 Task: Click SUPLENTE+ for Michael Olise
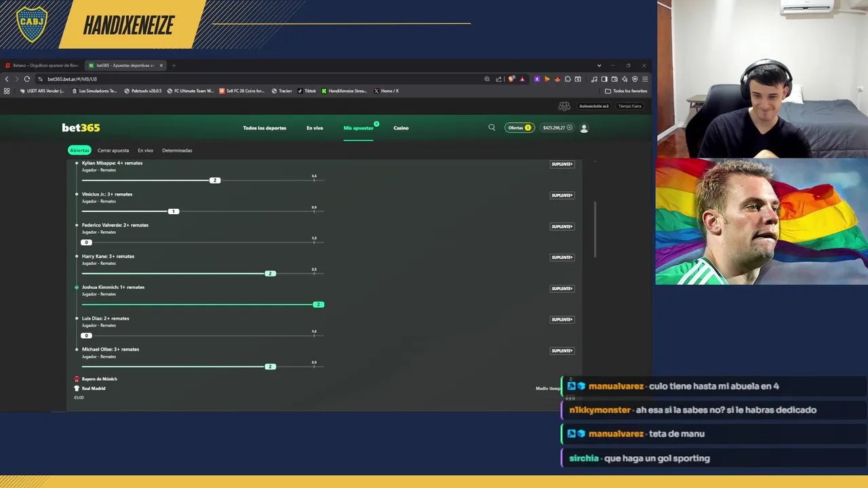coord(561,350)
